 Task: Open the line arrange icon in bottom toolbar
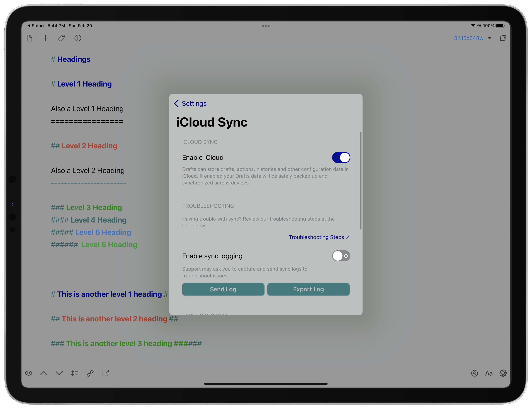[x=75, y=373]
